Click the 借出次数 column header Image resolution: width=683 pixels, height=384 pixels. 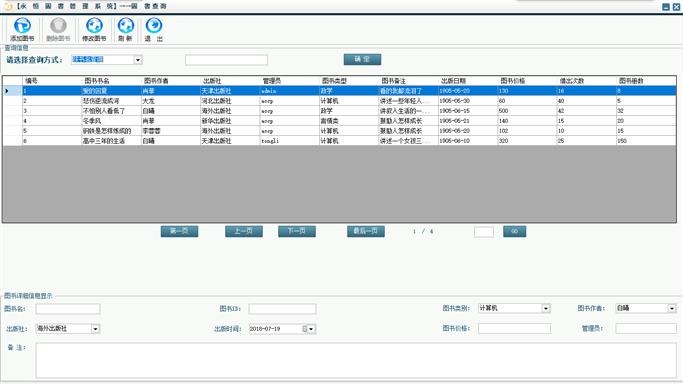[586, 81]
